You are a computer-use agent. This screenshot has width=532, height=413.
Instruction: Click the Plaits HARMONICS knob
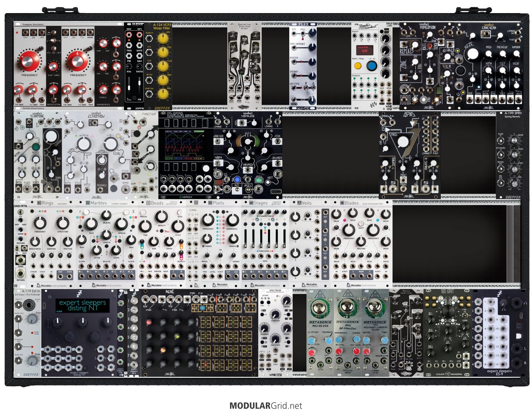pyautogui.click(x=232, y=219)
